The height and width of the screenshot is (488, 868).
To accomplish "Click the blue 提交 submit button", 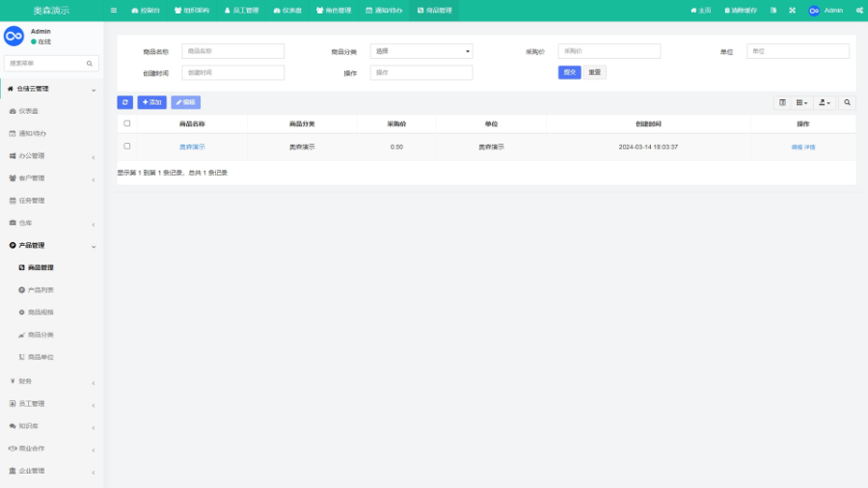I will pyautogui.click(x=569, y=72).
